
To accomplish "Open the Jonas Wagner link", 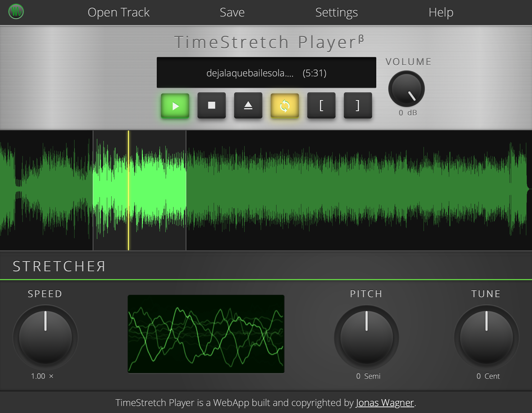I will tap(385, 403).
